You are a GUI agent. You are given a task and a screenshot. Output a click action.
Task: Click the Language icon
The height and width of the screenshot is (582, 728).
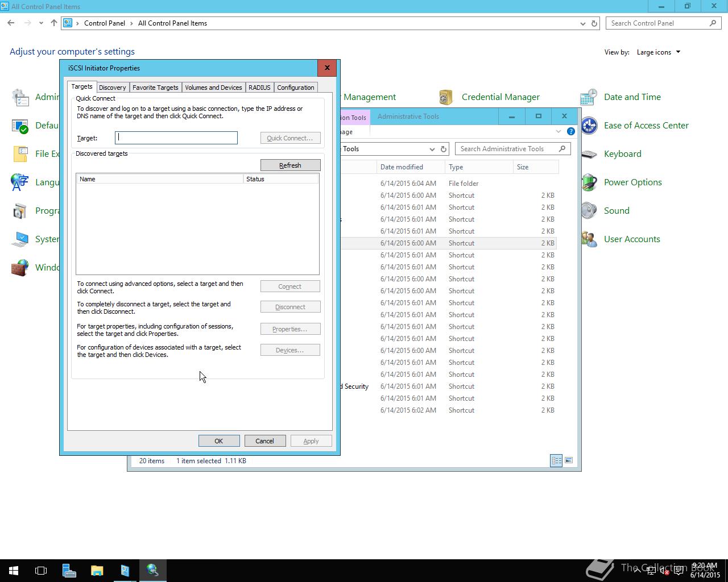(x=20, y=182)
